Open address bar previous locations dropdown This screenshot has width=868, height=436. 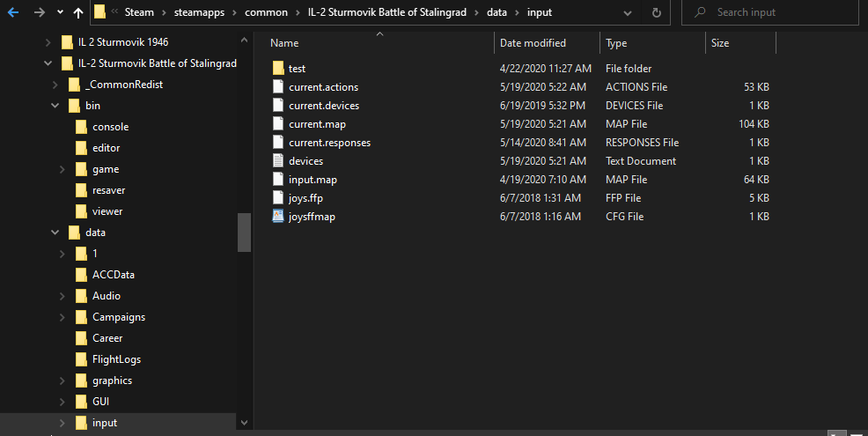pos(627,12)
